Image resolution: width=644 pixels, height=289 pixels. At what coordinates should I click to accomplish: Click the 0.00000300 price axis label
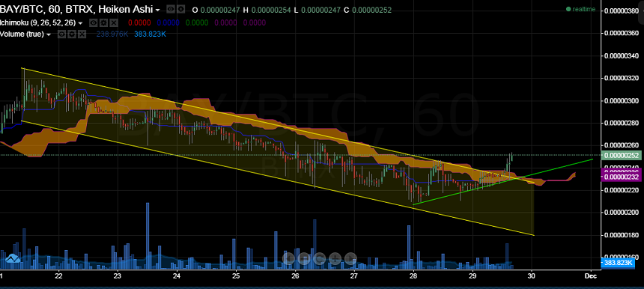pos(622,100)
